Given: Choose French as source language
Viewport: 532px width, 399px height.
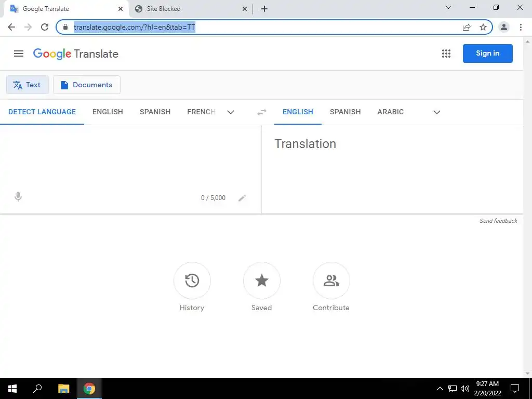Looking at the screenshot, I should coord(201,112).
